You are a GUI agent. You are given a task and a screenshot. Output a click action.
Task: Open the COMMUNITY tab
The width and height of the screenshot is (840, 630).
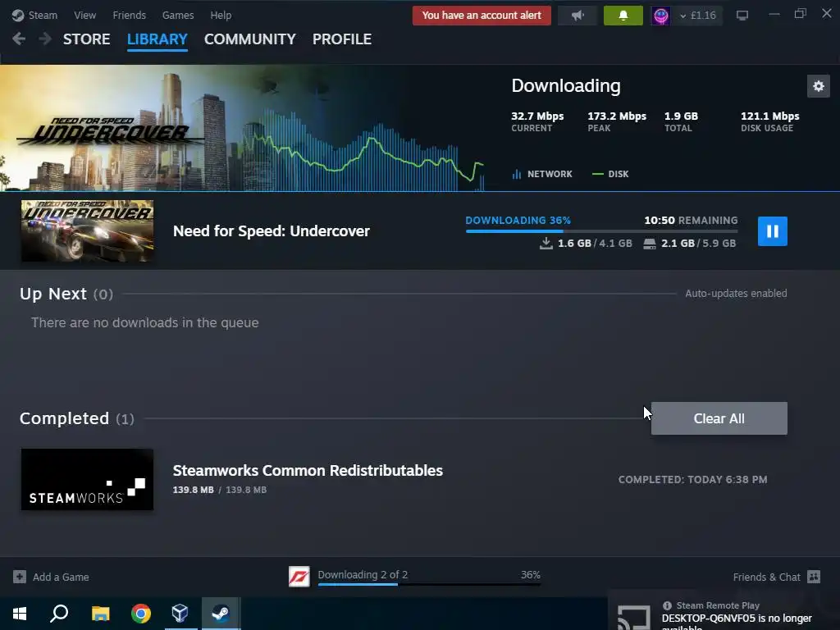coord(249,39)
